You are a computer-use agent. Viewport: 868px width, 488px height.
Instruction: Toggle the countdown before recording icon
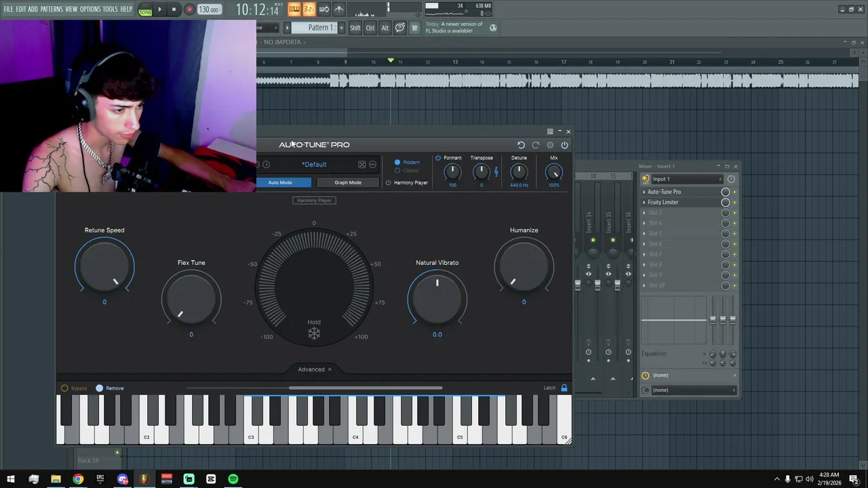309,9
